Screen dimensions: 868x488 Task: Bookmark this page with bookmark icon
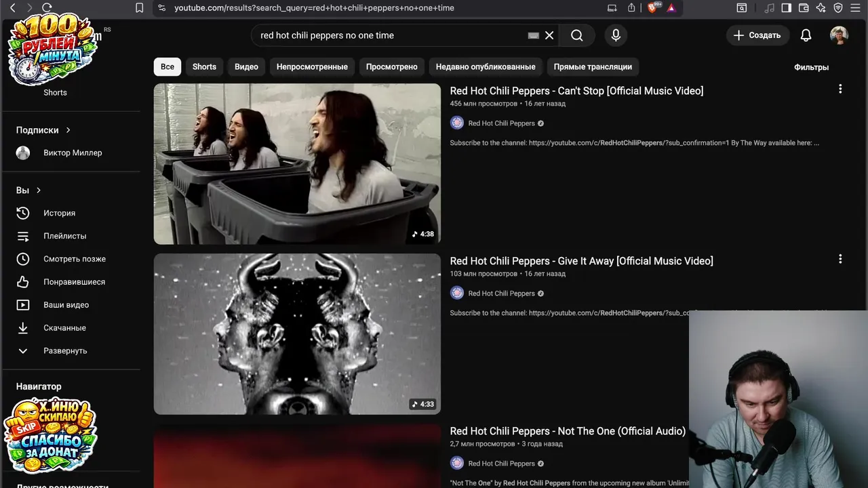click(x=139, y=7)
